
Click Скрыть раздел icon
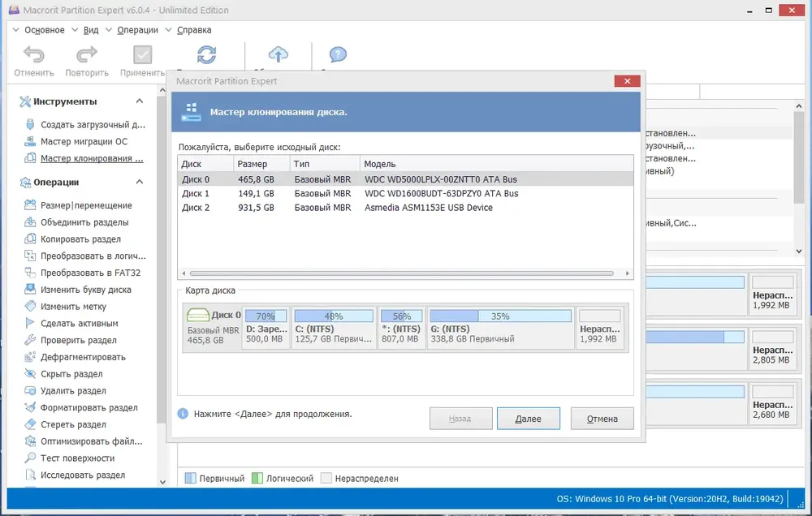pyautogui.click(x=30, y=373)
